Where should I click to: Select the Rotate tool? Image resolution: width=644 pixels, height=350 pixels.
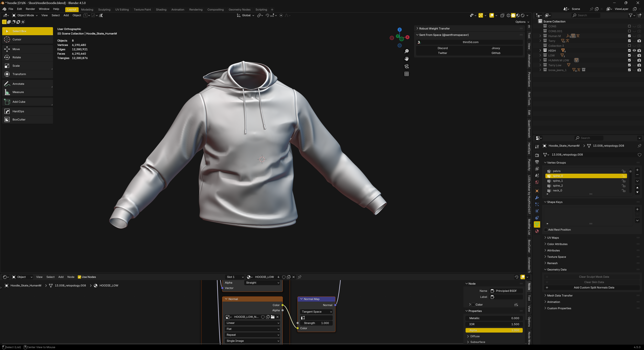click(16, 57)
